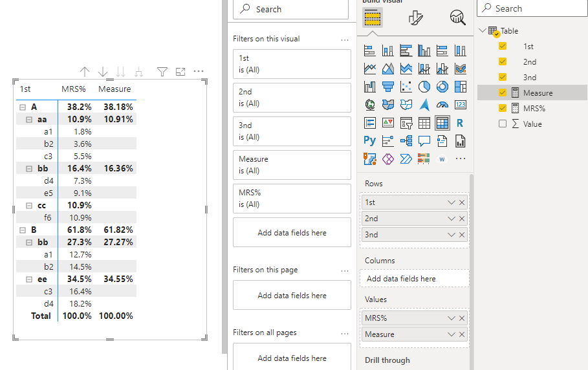Drill up on the matrix visual
This screenshot has height=370, width=588.
pos(85,72)
